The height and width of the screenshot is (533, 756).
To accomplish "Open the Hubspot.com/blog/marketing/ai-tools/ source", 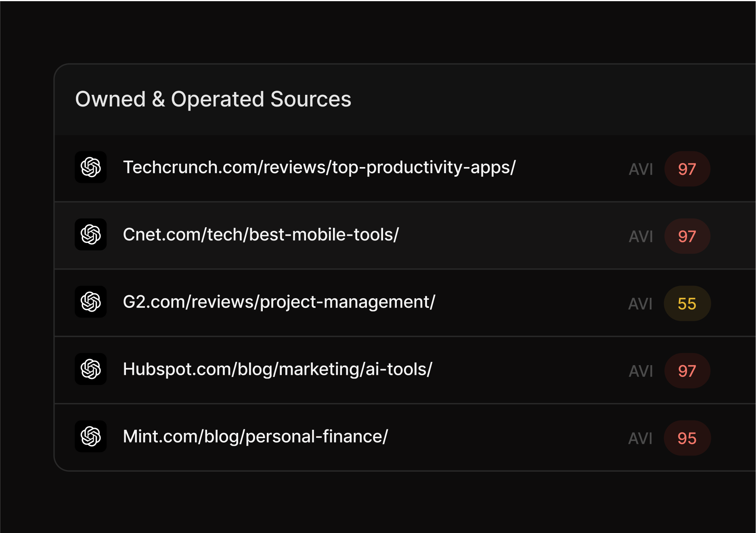I will pyautogui.click(x=277, y=369).
